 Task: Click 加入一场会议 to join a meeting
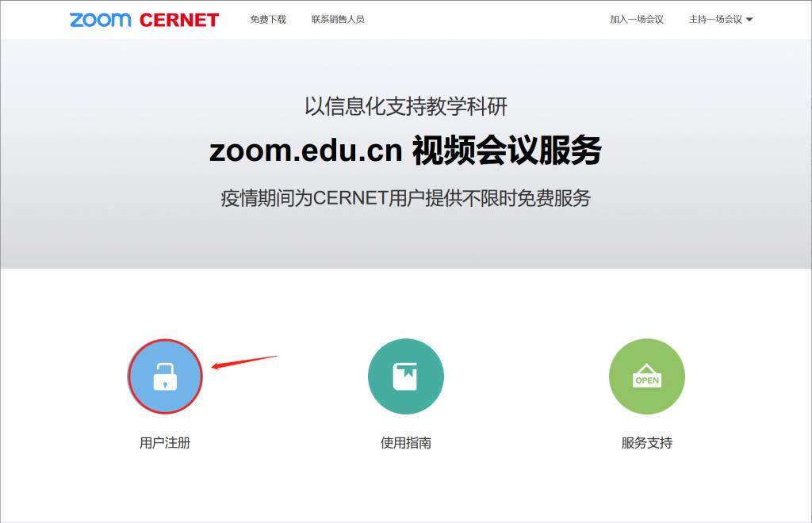pos(636,20)
